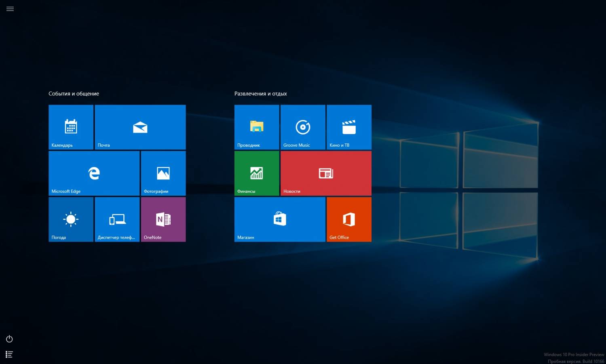Open Диспетчер телефонов tile

click(117, 219)
